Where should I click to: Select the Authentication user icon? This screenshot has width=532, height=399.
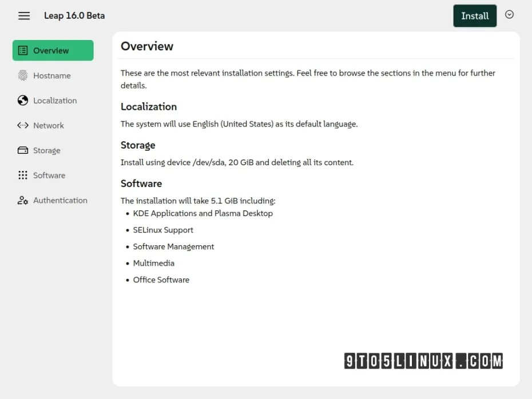click(x=22, y=200)
